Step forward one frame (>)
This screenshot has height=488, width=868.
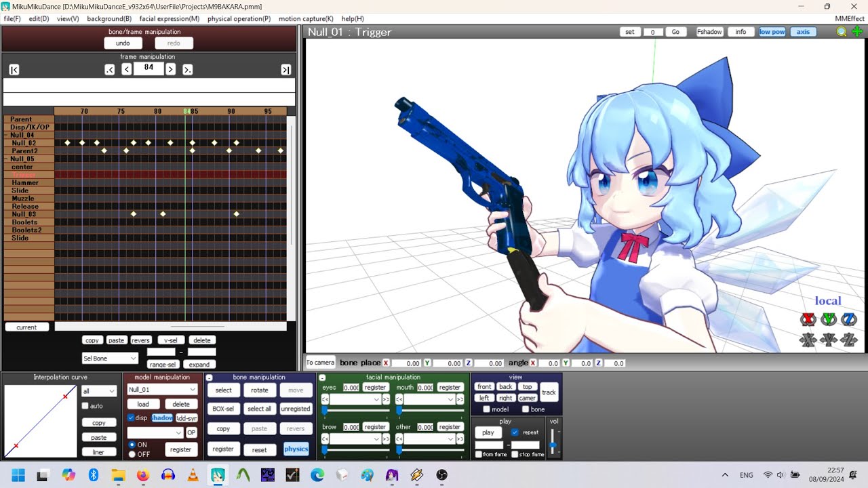tap(171, 70)
